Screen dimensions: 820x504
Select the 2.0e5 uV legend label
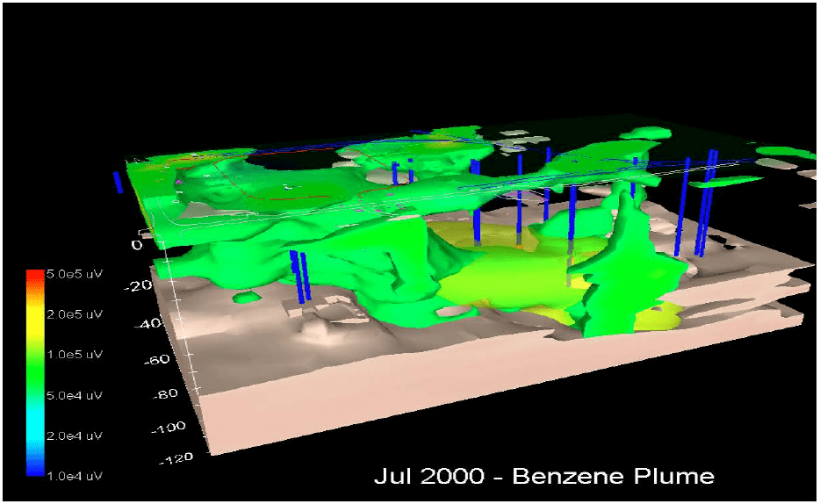[x=74, y=314]
